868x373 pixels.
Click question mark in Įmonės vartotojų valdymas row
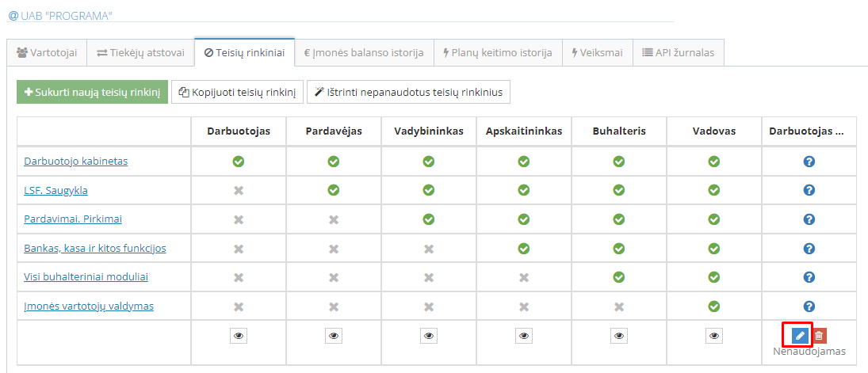coord(809,306)
